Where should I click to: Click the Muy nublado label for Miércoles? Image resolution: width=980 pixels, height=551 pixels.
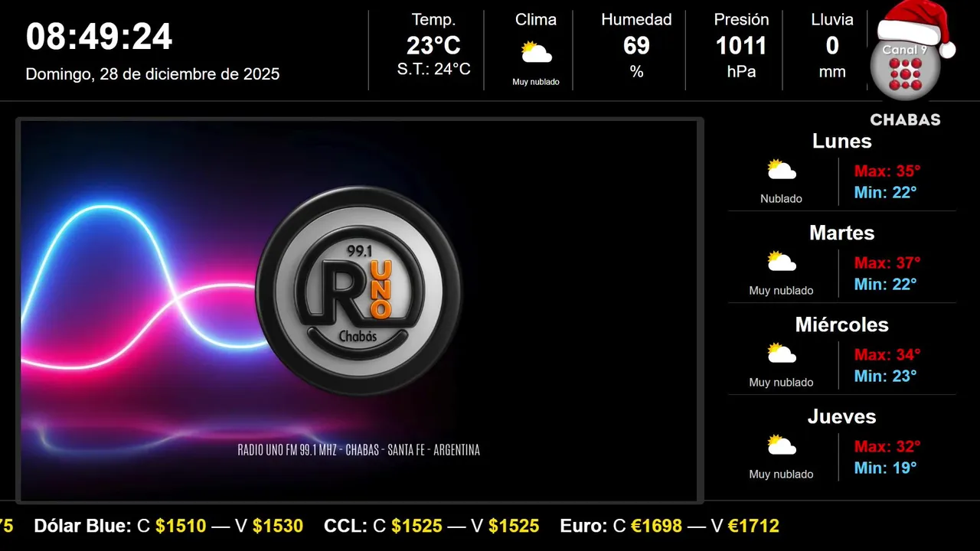[781, 383]
